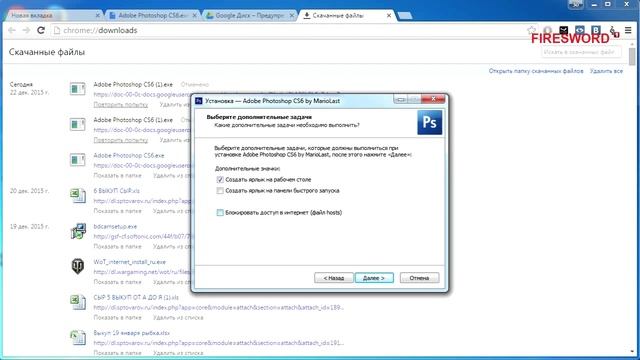Click < Назад button in installer
This screenshot has height=360, width=640.
tap(333, 278)
